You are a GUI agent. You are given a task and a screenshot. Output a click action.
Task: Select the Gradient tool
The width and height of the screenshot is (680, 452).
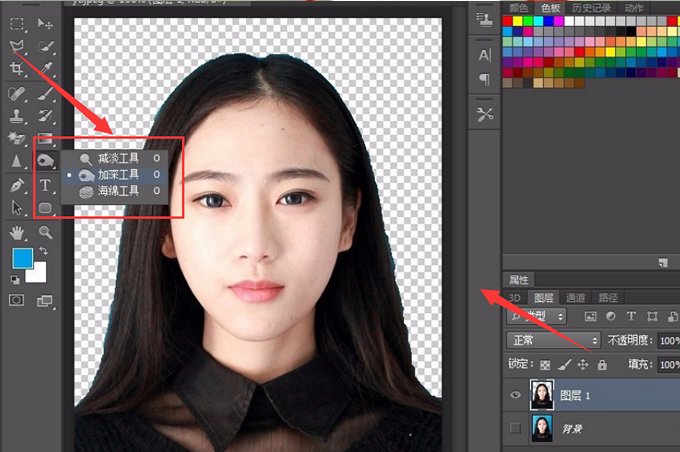45,139
